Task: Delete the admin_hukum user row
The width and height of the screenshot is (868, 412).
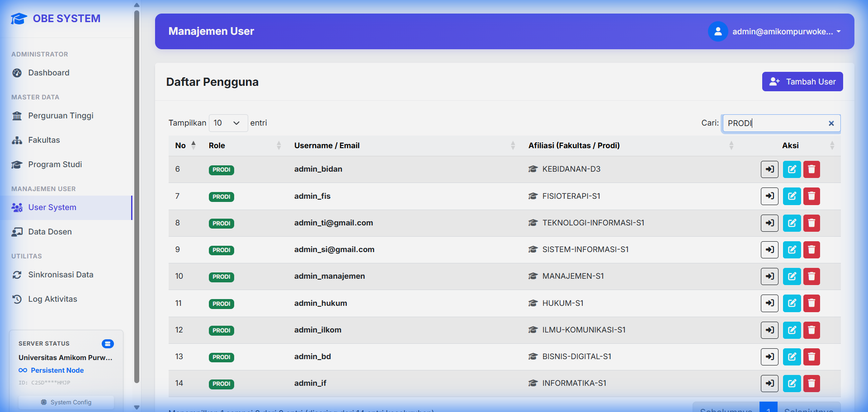Action: pos(811,303)
